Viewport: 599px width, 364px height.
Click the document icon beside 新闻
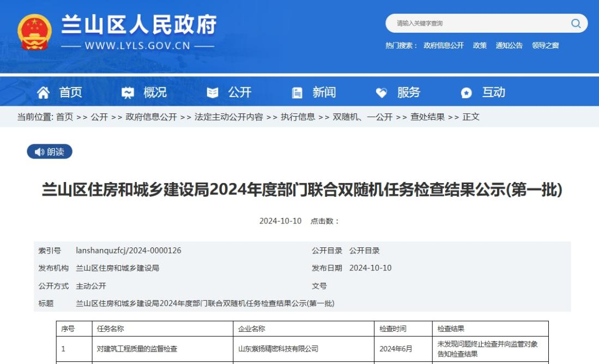point(297,93)
